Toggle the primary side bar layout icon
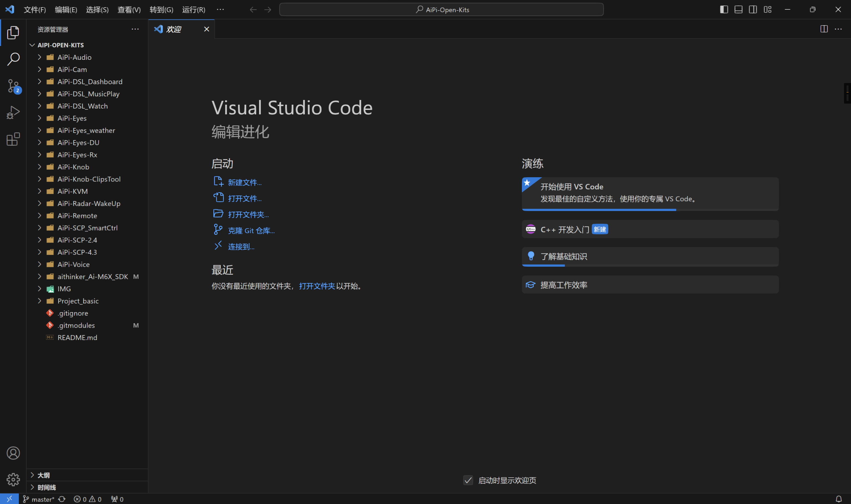 (x=724, y=9)
